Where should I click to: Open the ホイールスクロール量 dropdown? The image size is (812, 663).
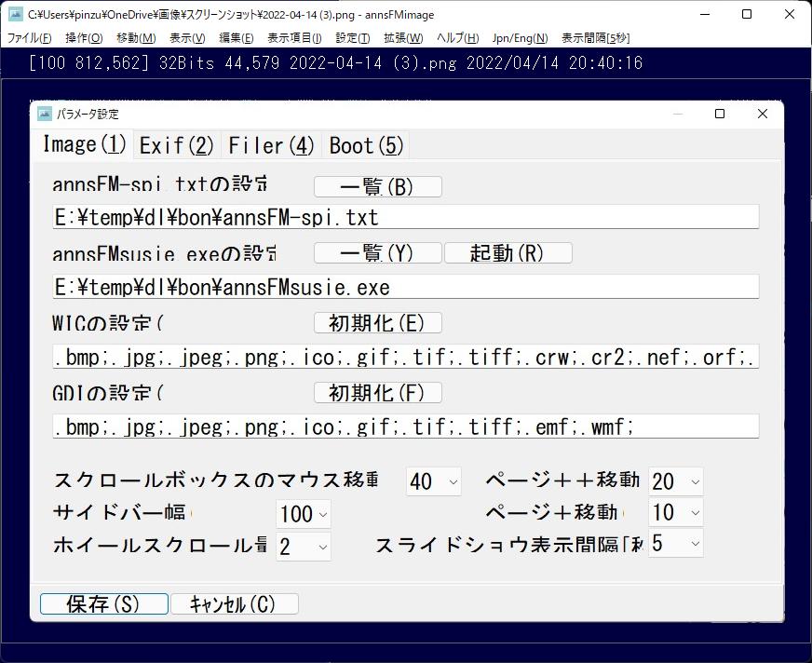point(304,546)
